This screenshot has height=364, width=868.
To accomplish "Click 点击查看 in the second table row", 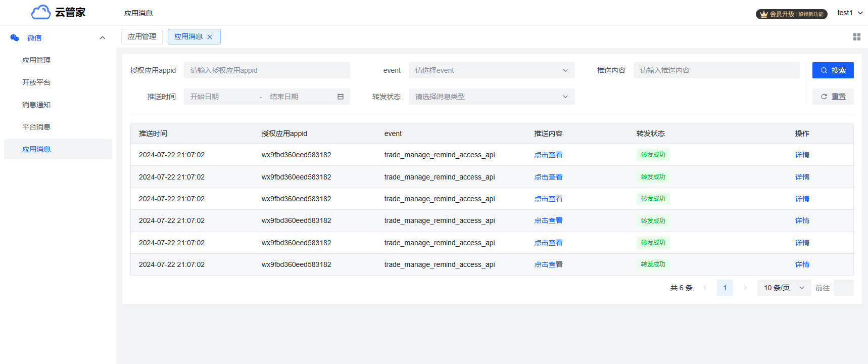I will [x=548, y=177].
